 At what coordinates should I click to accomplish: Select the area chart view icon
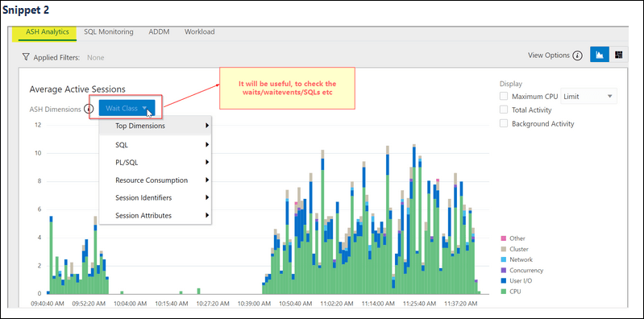click(600, 55)
